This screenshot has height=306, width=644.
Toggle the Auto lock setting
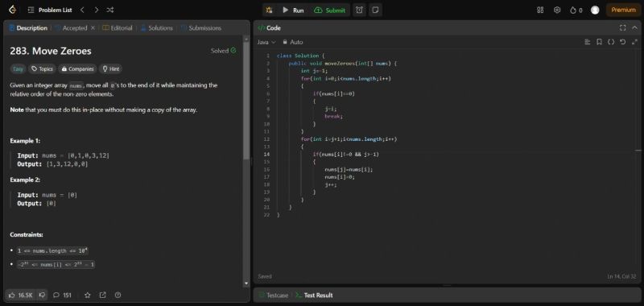[293, 42]
